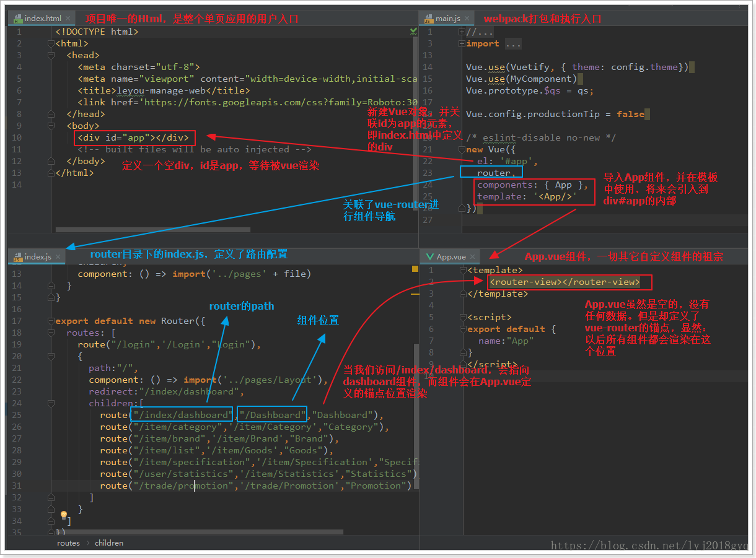Click line number 17 in index.js gutter

pos(17,321)
